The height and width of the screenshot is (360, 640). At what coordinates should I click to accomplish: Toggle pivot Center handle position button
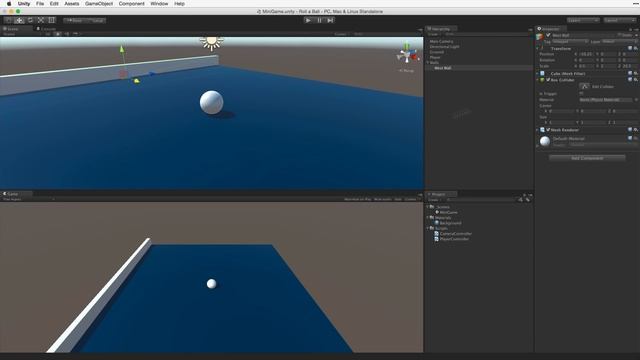74,20
